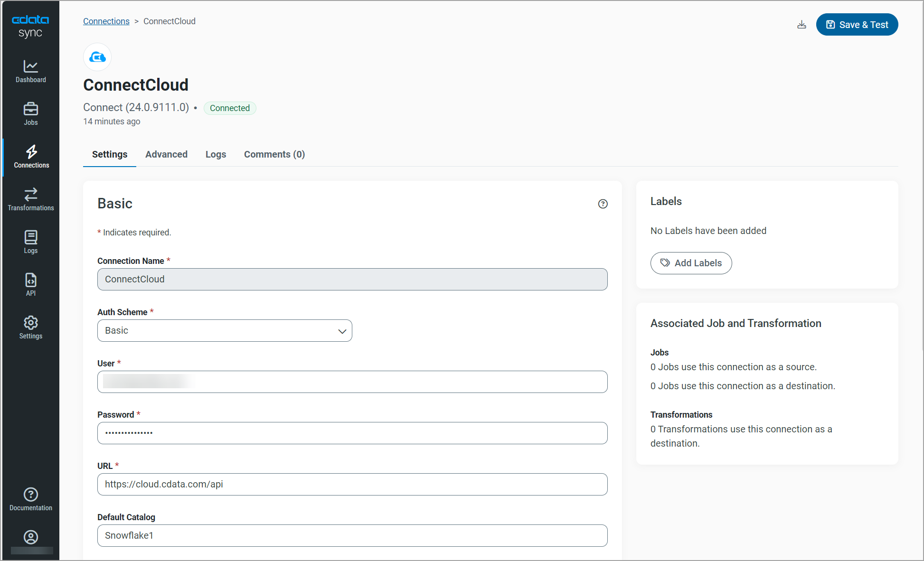Screen dimensions: 924x561
Task: Open the Comments (0) tab
Action: tap(274, 154)
